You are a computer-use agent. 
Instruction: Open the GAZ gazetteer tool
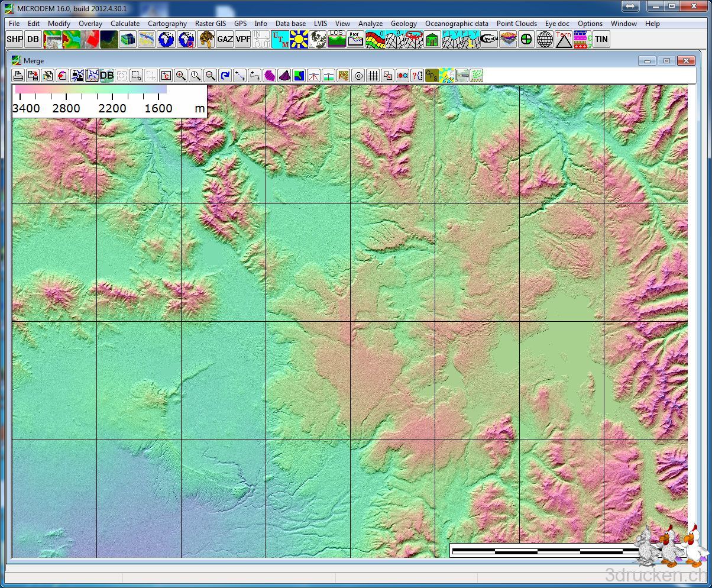(224, 40)
